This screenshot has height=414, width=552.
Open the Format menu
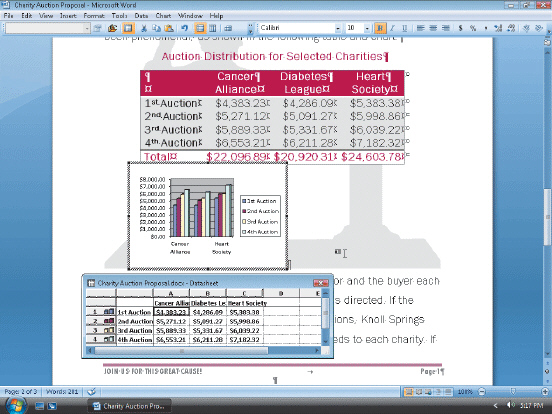click(94, 16)
